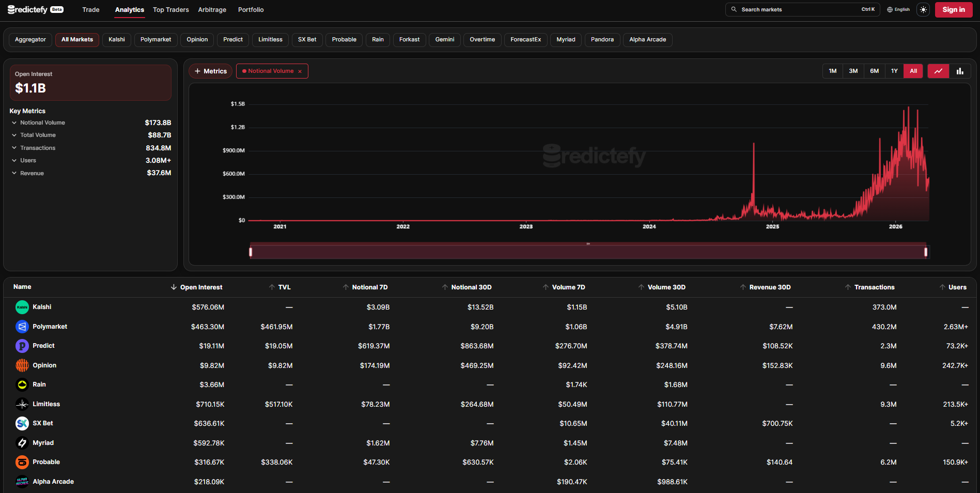Click the Myriad logo icon
The height and width of the screenshot is (493, 980).
click(x=22, y=443)
